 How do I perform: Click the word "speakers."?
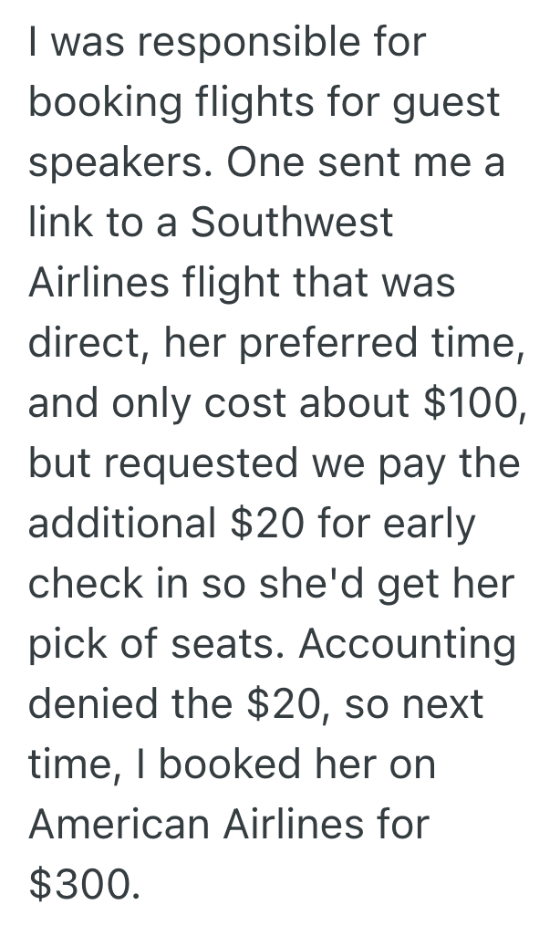pyautogui.click(x=119, y=163)
